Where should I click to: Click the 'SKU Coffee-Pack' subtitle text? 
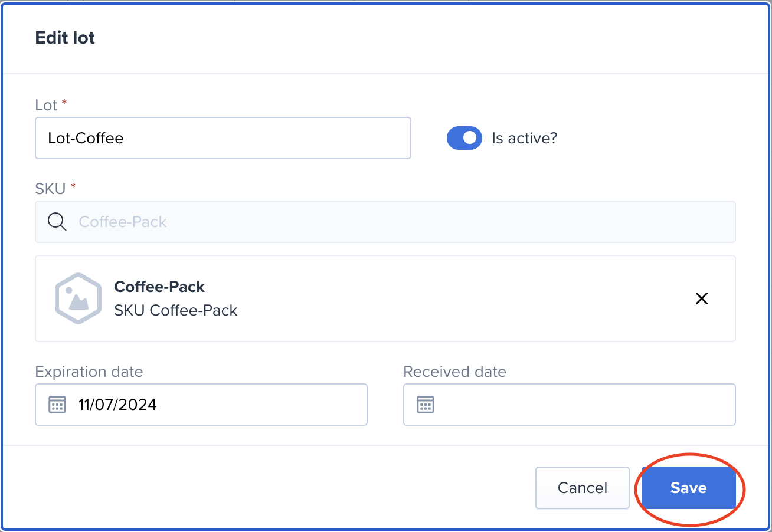coord(176,310)
